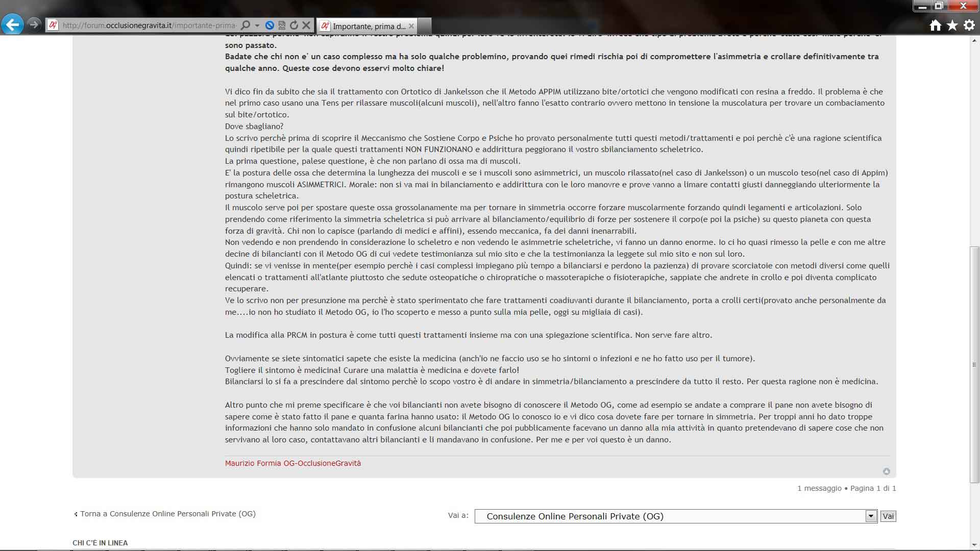Click the search magnifier icon in address bar
980x551 pixels.
[246, 25]
